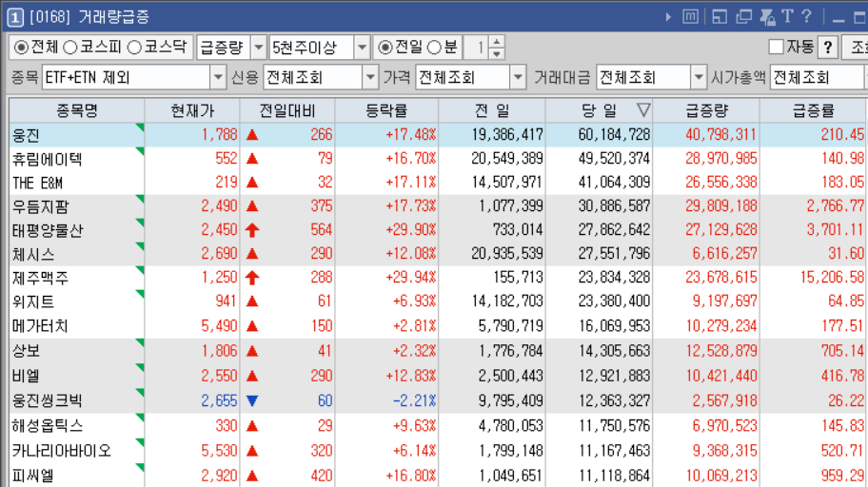Select the 카나리아바이오 stock name
Image resolution: width=868 pixels, height=487 pixels.
point(62,451)
